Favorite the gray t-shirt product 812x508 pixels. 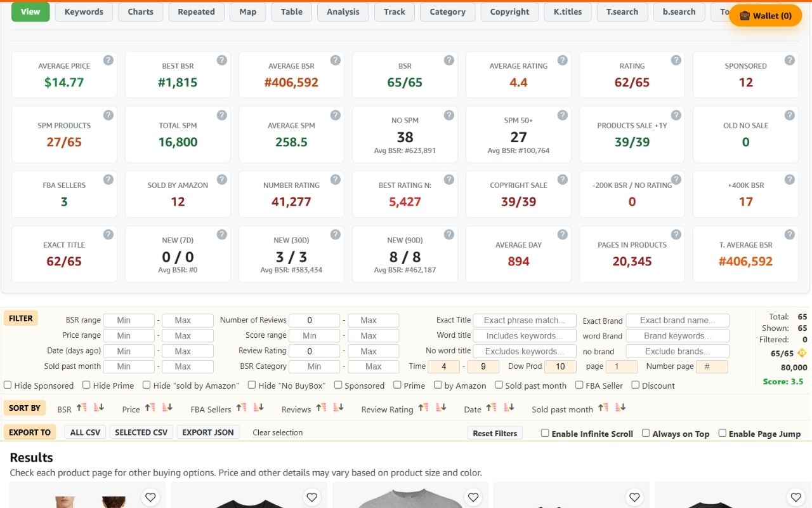[473, 497]
